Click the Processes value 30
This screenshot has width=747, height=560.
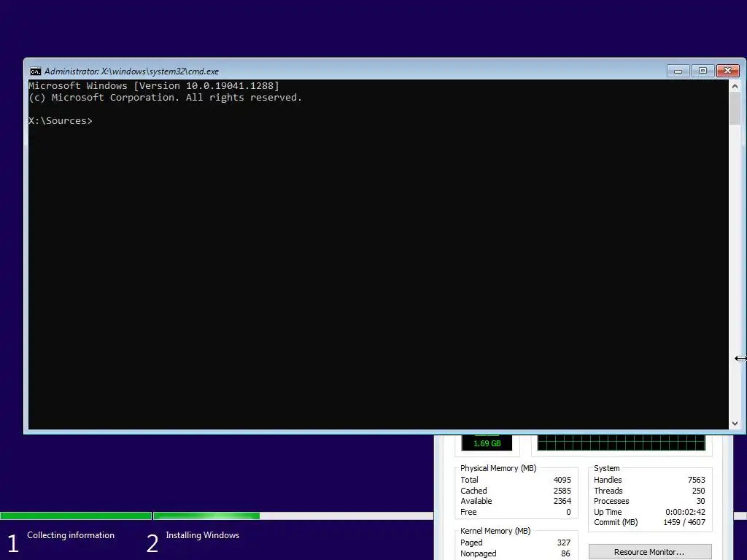click(x=701, y=502)
